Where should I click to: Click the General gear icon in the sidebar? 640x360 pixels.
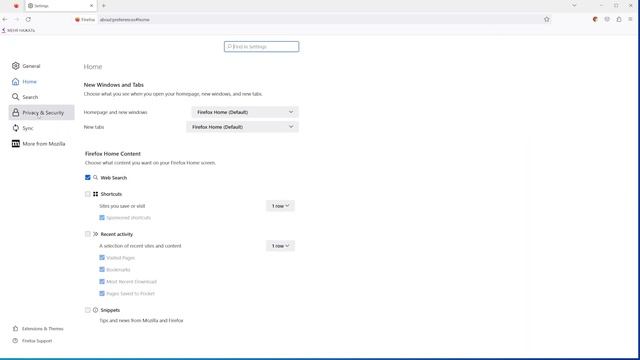[x=16, y=66]
